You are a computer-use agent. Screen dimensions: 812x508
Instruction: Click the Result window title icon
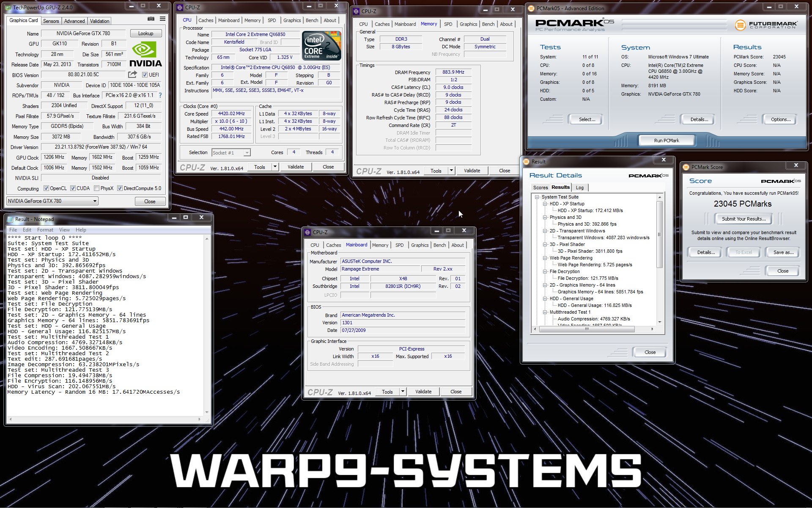[x=527, y=161]
